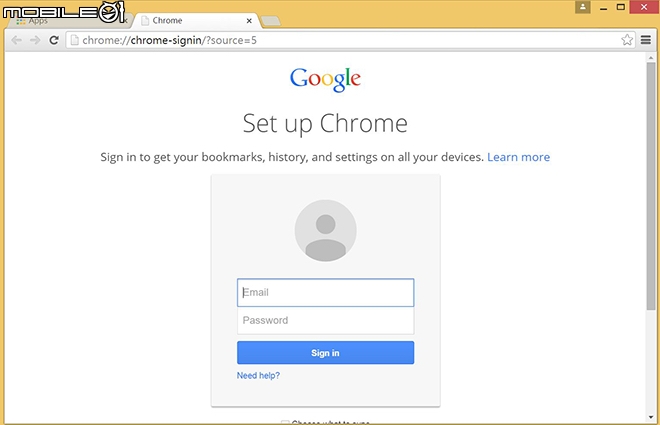Click the gray profile picture placeholder
660x425 pixels.
(x=325, y=231)
